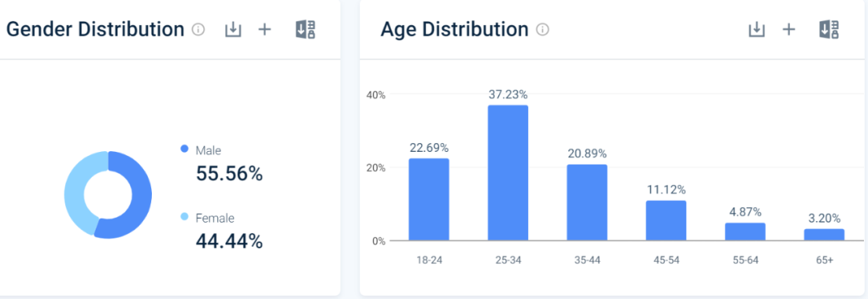This screenshot has width=868, height=299.
Task: Export Gender Distribution data to Excel
Action: point(305,30)
